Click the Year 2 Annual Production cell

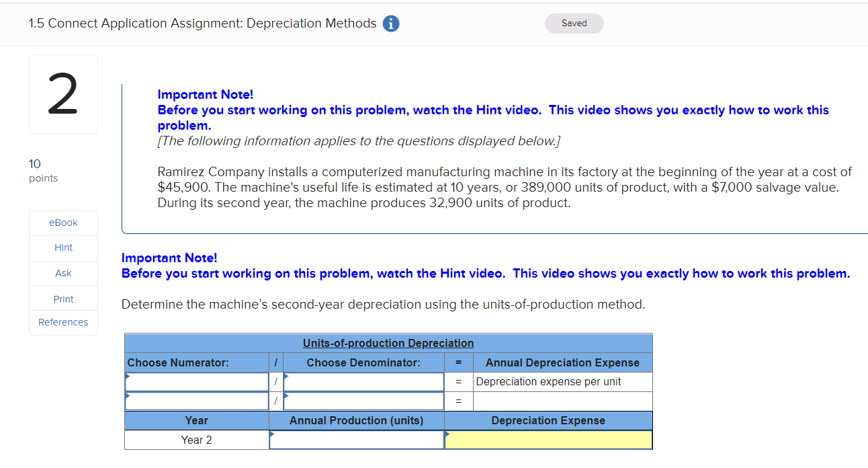(357, 440)
